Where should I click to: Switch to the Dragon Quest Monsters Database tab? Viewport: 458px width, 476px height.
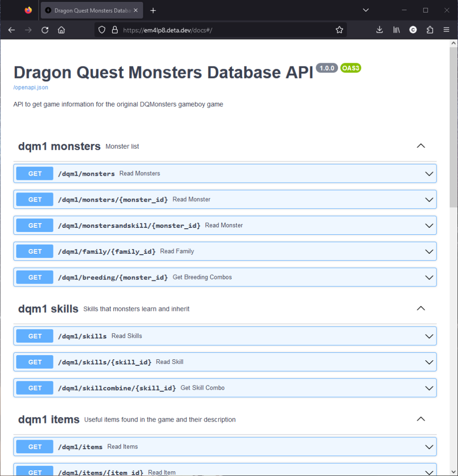pyautogui.click(x=88, y=10)
